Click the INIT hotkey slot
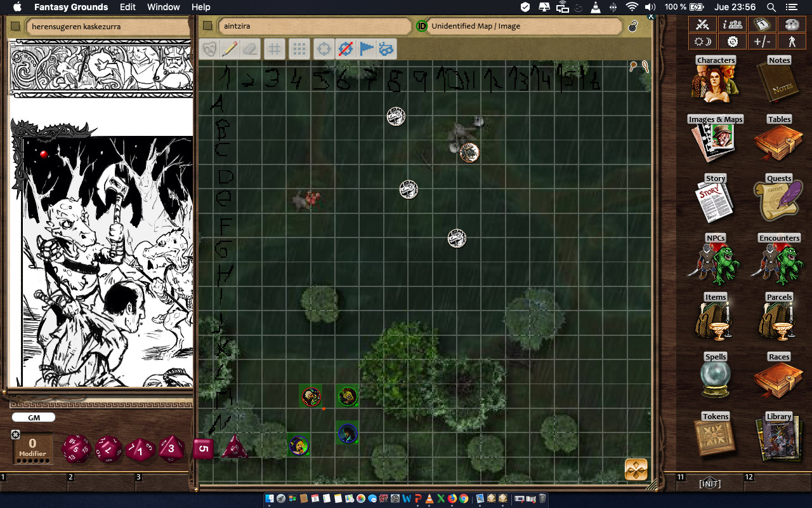The height and width of the screenshot is (508, 812). click(x=710, y=484)
